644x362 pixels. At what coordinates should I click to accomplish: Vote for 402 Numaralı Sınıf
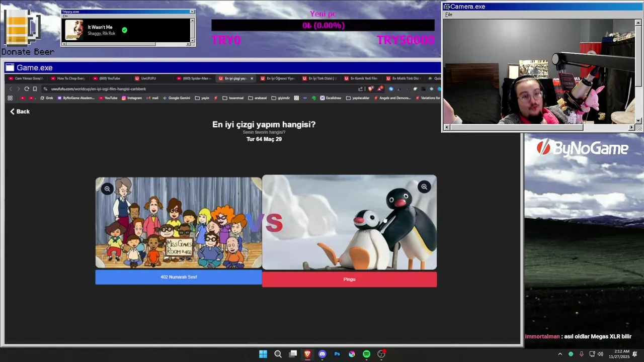click(x=179, y=277)
